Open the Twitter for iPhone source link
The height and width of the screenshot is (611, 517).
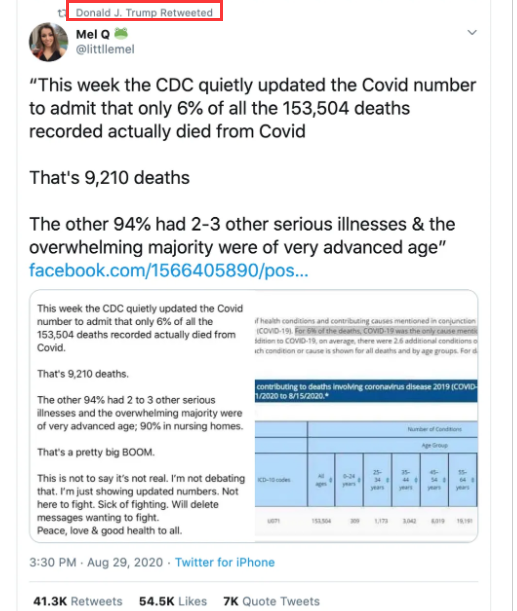(225, 562)
